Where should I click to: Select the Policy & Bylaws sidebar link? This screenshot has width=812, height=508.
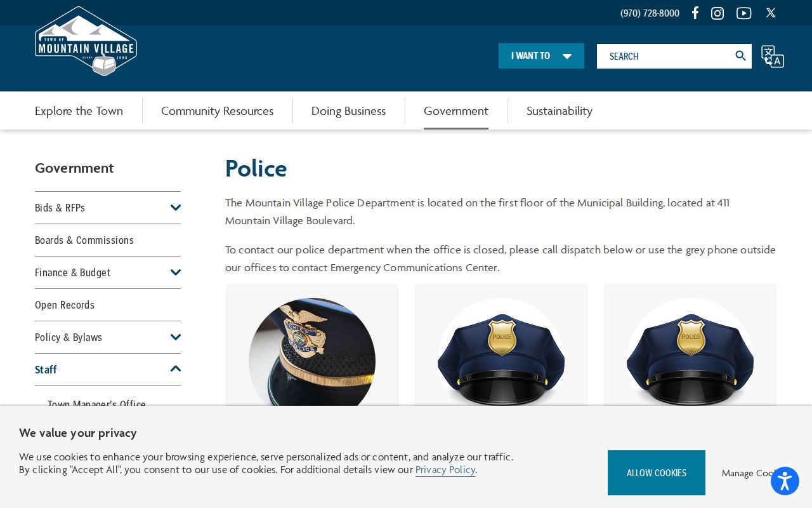pos(69,337)
